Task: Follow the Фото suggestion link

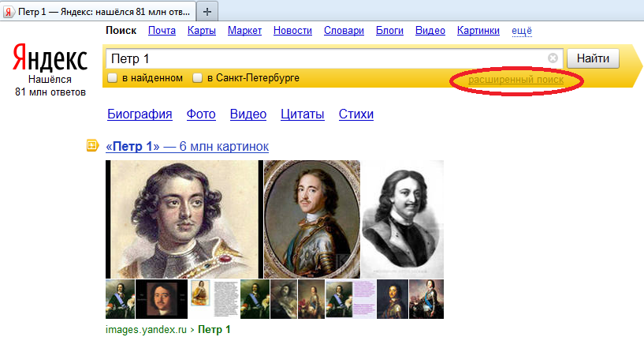Action: pyautogui.click(x=201, y=114)
